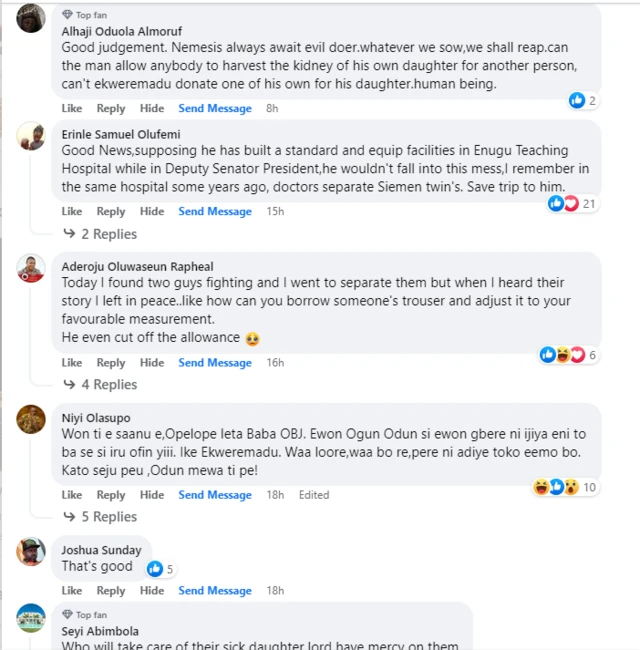This screenshot has width=640, height=650.
Task: Open Aderoju Oluwaseun Rapheal's profile name link
Action: click(137, 266)
